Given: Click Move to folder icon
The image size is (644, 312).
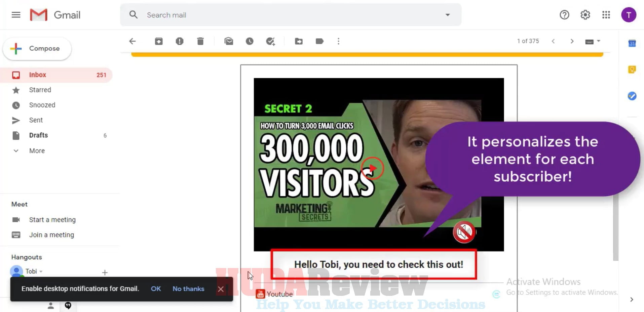Looking at the screenshot, I should [299, 41].
